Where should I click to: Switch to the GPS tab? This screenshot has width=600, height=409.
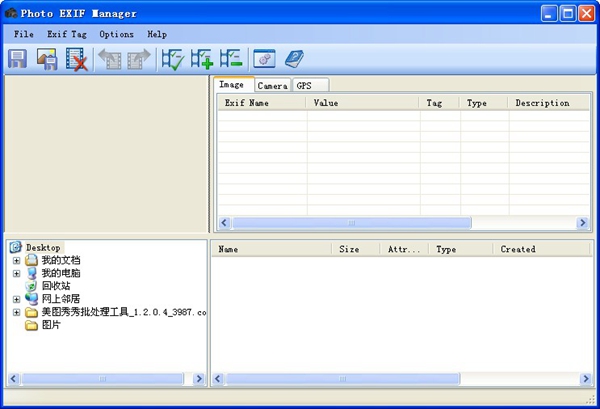coord(304,86)
